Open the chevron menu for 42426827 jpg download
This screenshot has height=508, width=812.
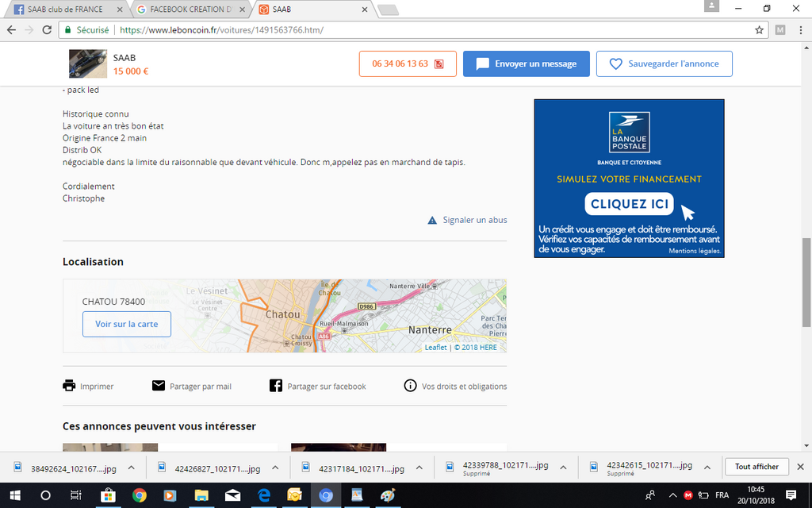tap(274, 467)
